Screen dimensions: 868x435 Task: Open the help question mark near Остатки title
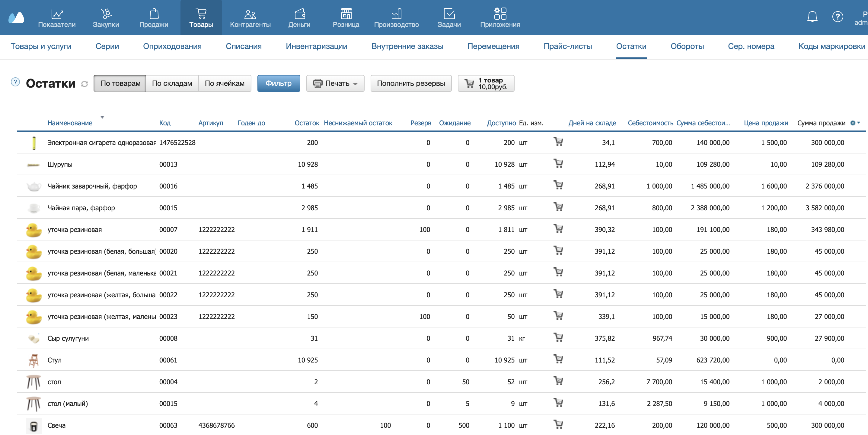(15, 82)
